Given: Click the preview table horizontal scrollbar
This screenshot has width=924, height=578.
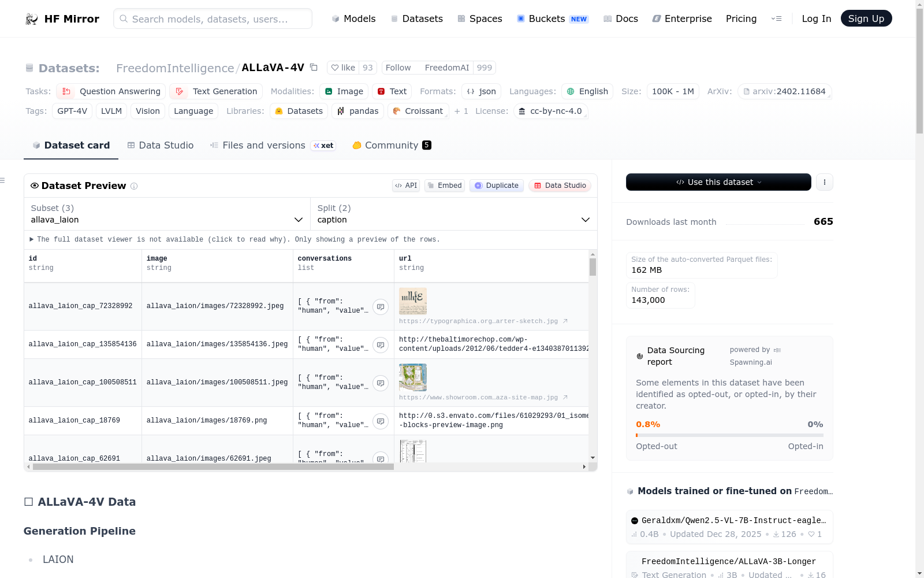Looking at the screenshot, I should click(213, 466).
